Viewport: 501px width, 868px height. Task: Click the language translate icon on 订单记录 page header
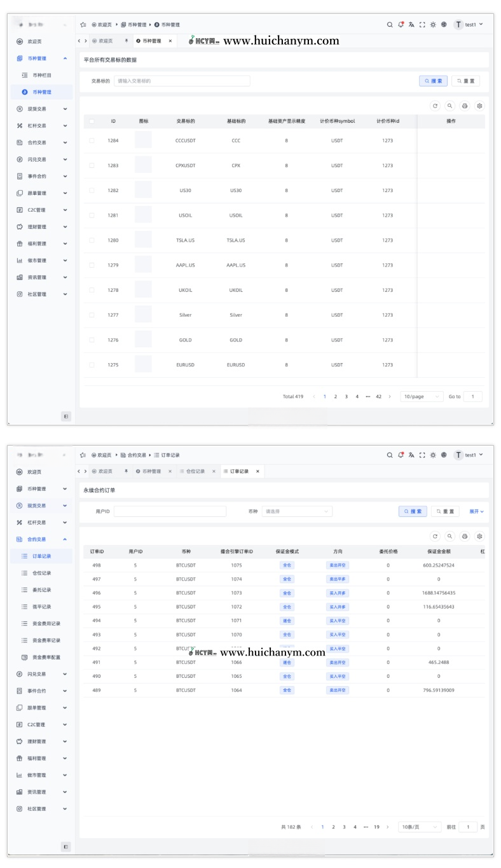coord(411,455)
